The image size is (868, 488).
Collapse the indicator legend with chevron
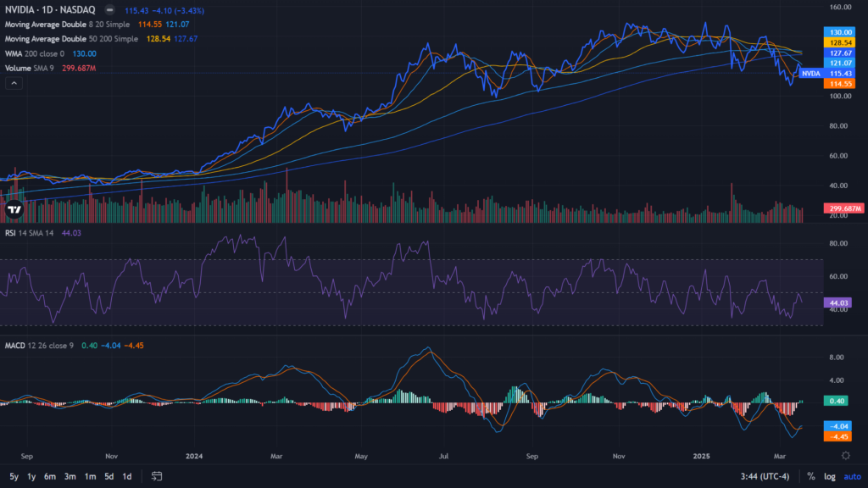pos(14,83)
